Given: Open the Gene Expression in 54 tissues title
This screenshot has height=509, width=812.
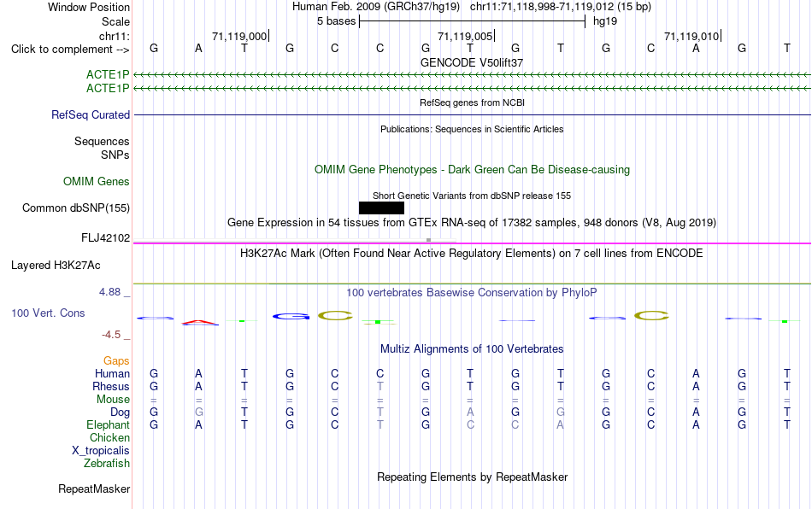Looking at the screenshot, I should [472, 223].
